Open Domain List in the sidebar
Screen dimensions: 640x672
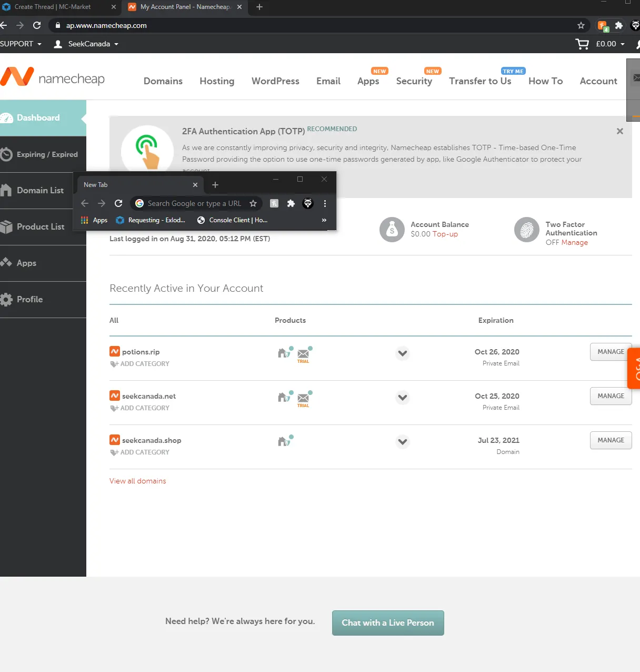pos(36,191)
